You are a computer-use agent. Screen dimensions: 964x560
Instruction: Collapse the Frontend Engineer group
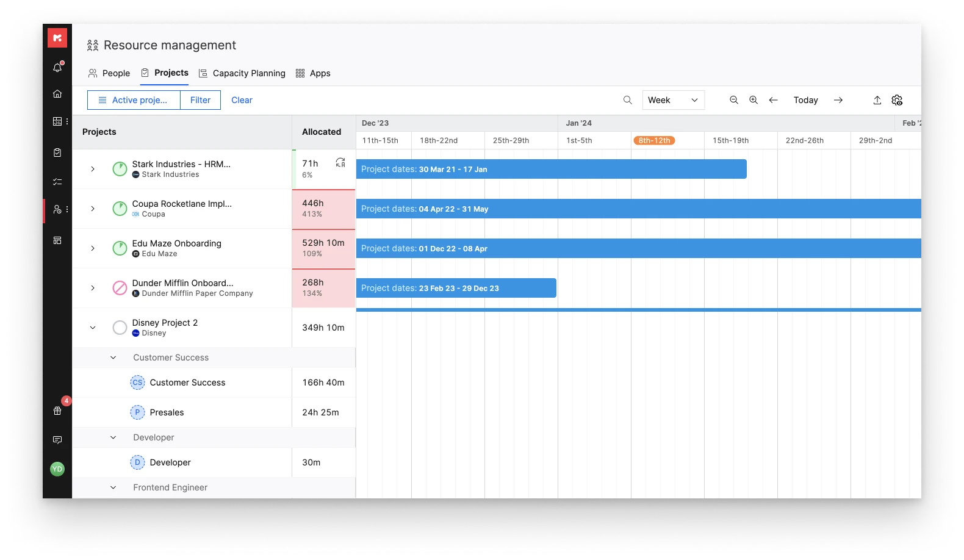(113, 487)
